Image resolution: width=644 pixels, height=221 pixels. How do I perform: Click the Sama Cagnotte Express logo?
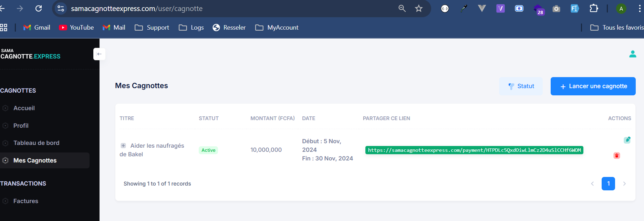pos(30,54)
